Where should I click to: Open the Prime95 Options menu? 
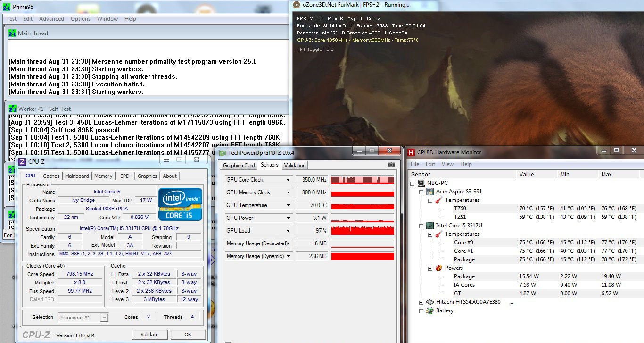(x=81, y=19)
